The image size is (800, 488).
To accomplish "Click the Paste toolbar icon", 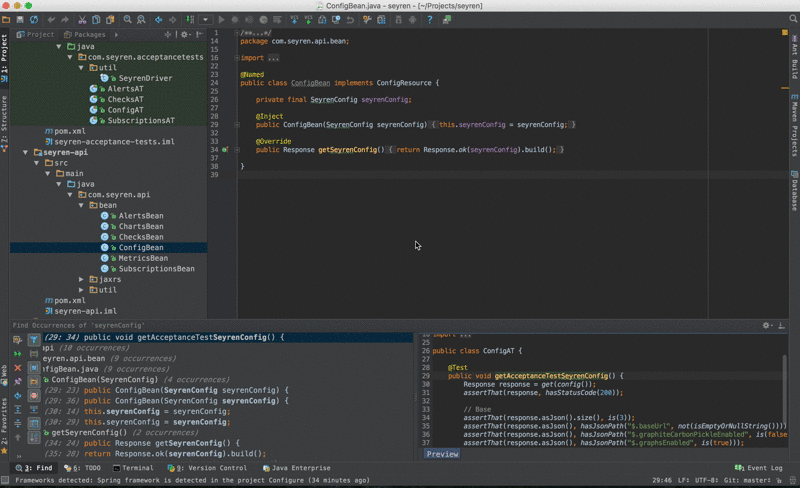I will pos(110,20).
